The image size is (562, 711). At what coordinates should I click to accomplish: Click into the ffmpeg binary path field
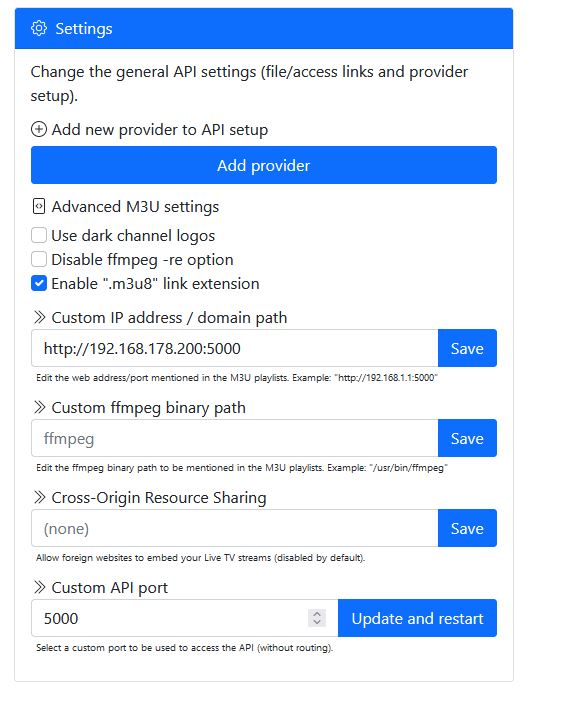(235, 438)
